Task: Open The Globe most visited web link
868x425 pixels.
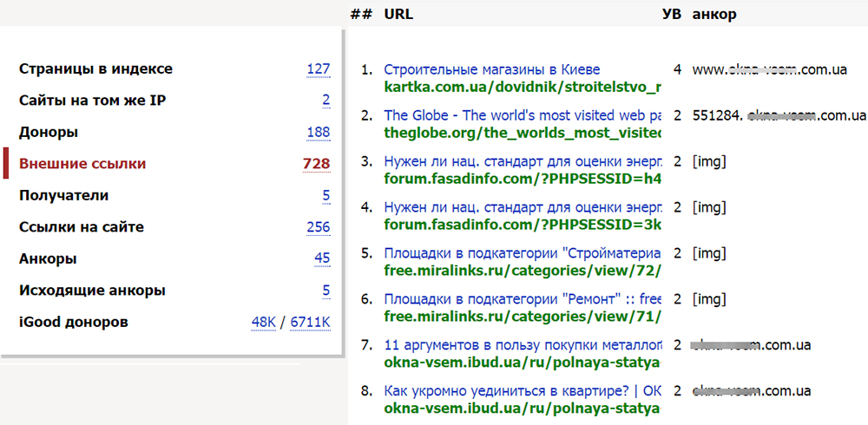Action: coord(523,114)
